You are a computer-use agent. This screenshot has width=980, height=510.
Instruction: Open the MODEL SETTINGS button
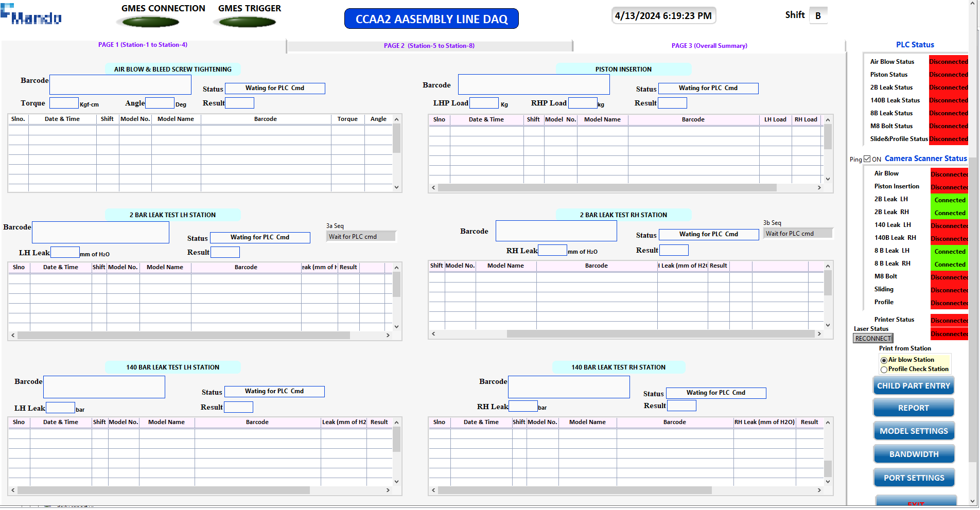pos(913,431)
